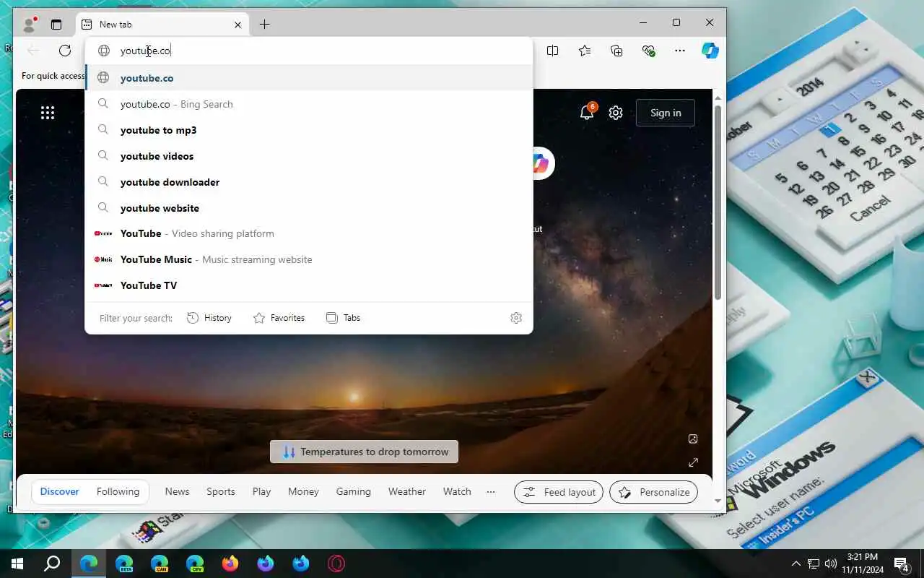Open the Play feed category
The width and height of the screenshot is (924, 578).
coord(261,491)
